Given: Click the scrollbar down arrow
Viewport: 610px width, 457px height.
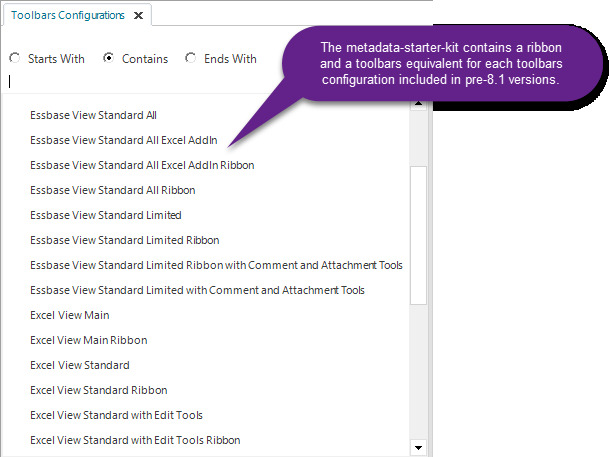Looking at the screenshot, I should tap(419, 448).
